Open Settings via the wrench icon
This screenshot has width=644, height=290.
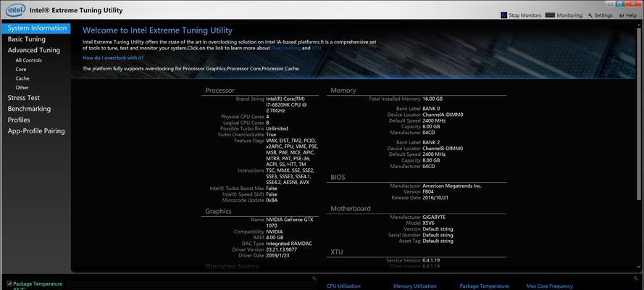pos(590,15)
